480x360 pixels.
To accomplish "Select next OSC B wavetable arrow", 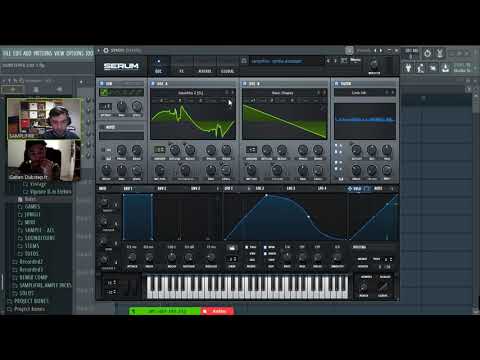I will pos(324,92).
